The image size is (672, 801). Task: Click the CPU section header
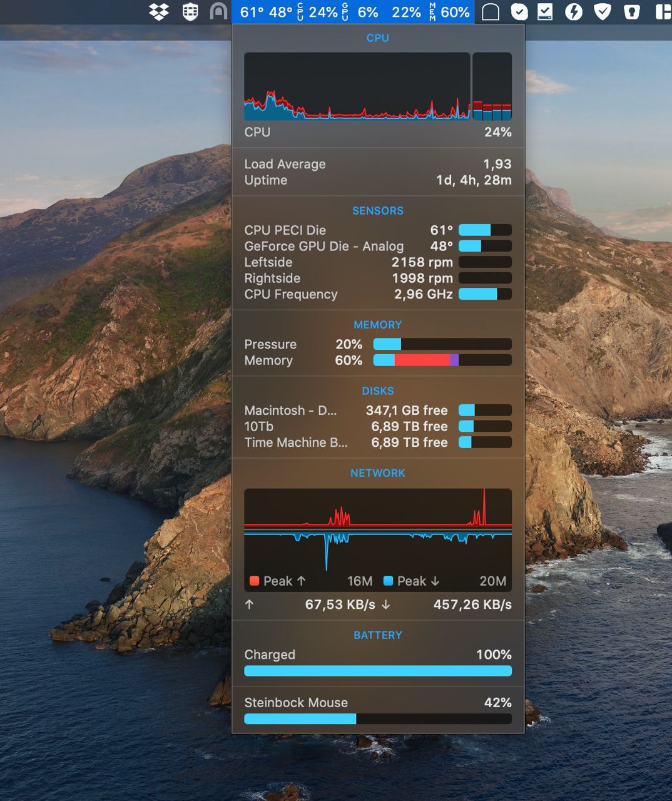(x=378, y=38)
